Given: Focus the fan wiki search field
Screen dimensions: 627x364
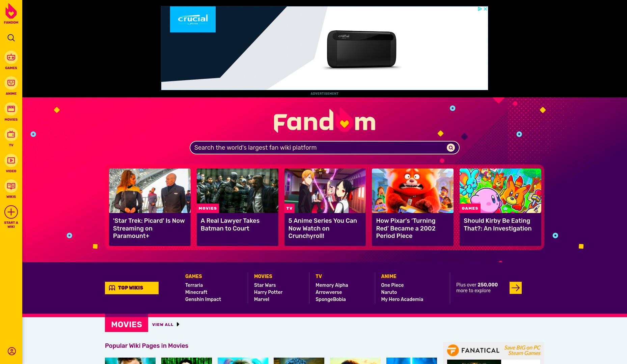Looking at the screenshot, I should click(x=319, y=148).
